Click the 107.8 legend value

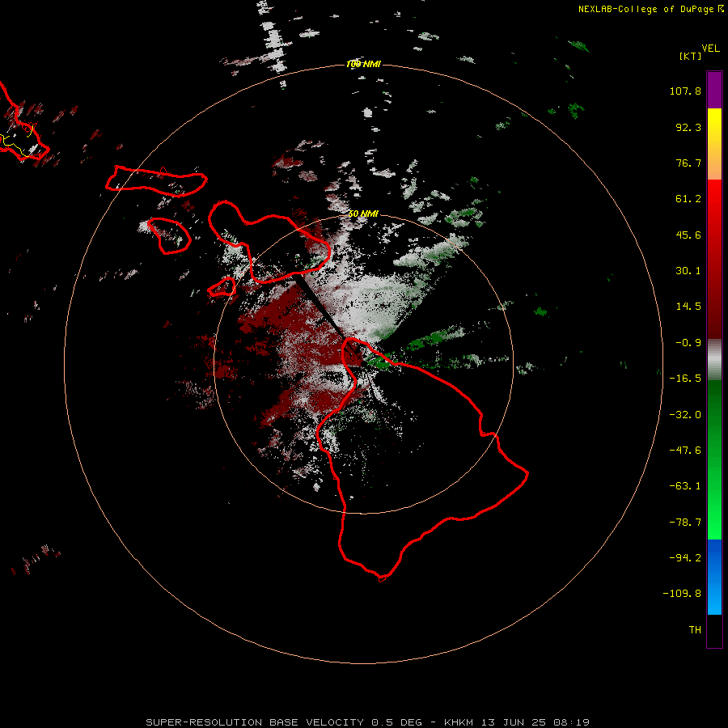tap(685, 91)
